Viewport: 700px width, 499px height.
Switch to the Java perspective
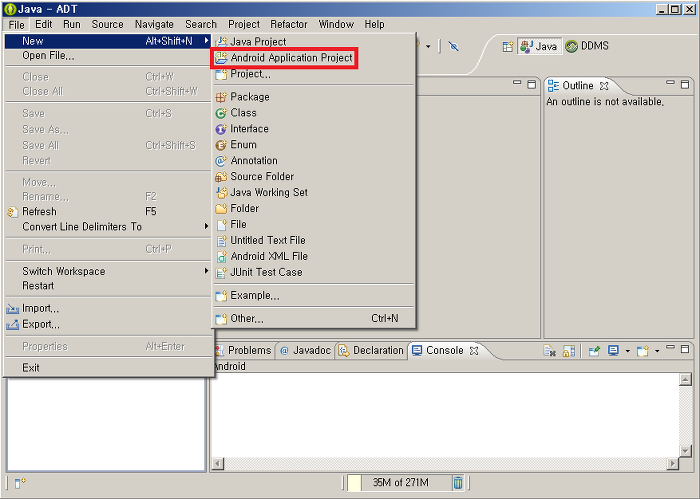click(539, 46)
